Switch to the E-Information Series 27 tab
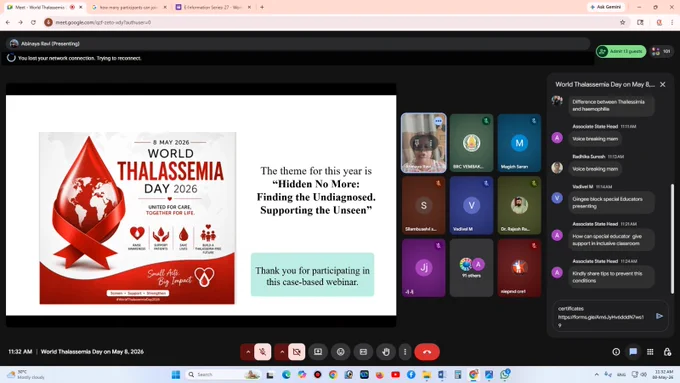Screen dimensions: 680x383 tap(212, 7)
